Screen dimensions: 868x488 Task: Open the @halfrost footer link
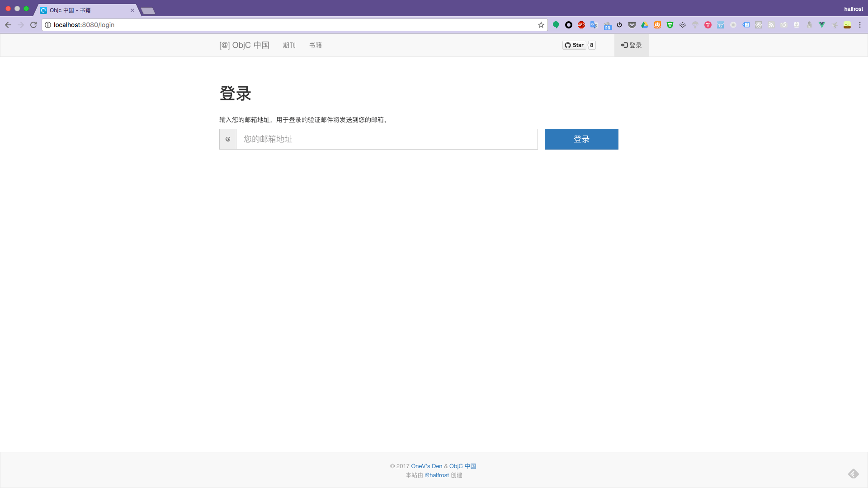click(437, 475)
